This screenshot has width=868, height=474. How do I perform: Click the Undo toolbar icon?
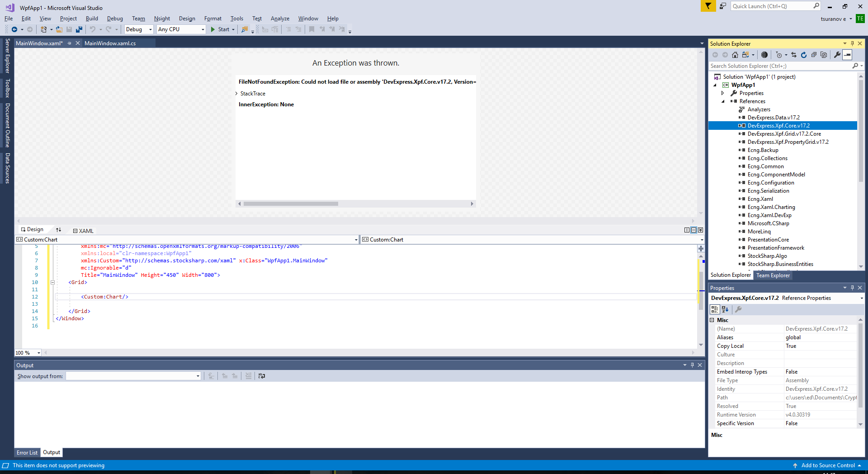pyautogui.click(x=93, y=29)
